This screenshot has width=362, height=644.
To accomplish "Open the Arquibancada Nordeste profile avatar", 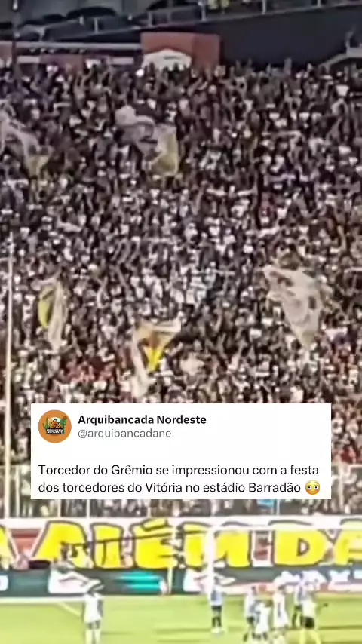I will pos(55,426).
